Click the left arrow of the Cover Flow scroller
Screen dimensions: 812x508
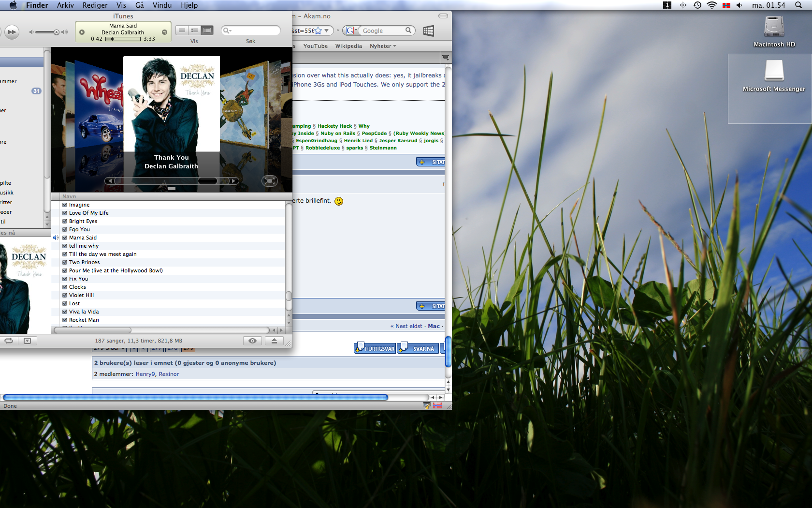110,181
